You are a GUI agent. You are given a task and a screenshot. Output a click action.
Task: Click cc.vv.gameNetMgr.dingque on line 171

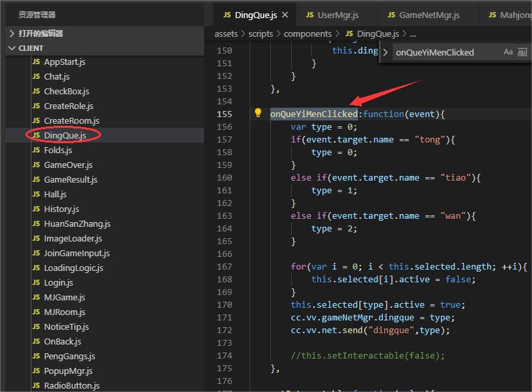353,317
